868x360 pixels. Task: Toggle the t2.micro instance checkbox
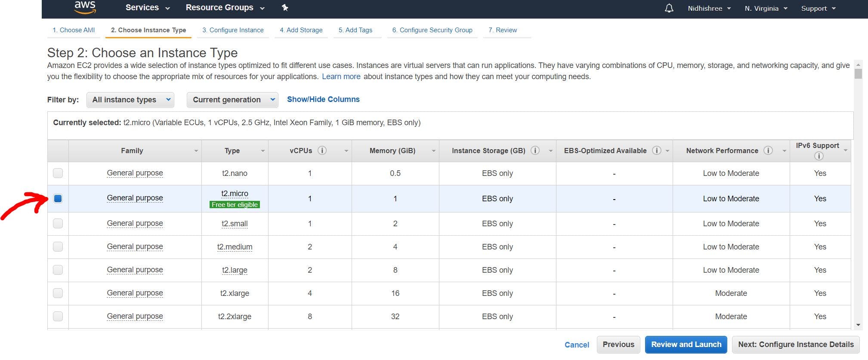pyautogui.click(x=58, y=198)
